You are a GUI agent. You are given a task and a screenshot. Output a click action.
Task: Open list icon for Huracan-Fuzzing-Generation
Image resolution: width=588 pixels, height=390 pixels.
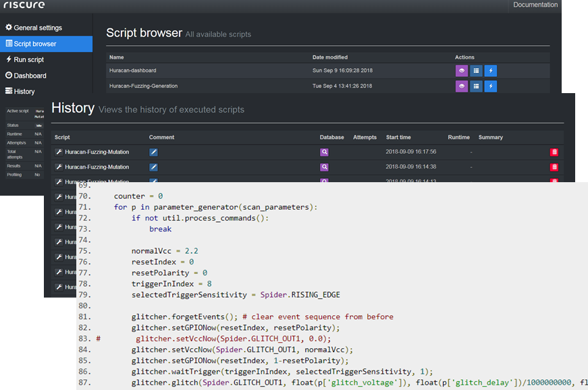click(x=476, y=86)
